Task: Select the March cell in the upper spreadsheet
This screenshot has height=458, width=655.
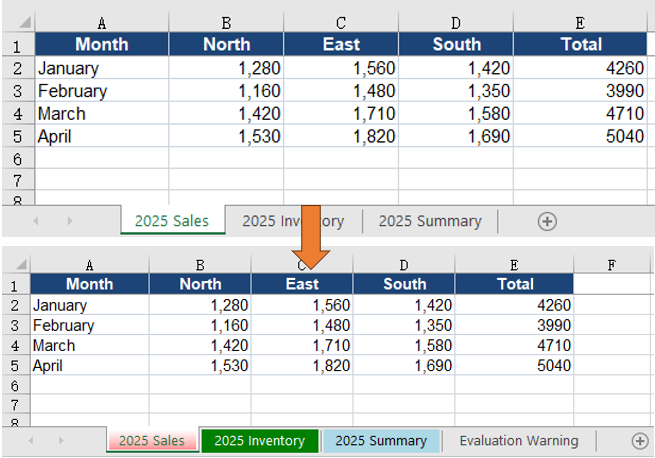Action: [102, 113]
